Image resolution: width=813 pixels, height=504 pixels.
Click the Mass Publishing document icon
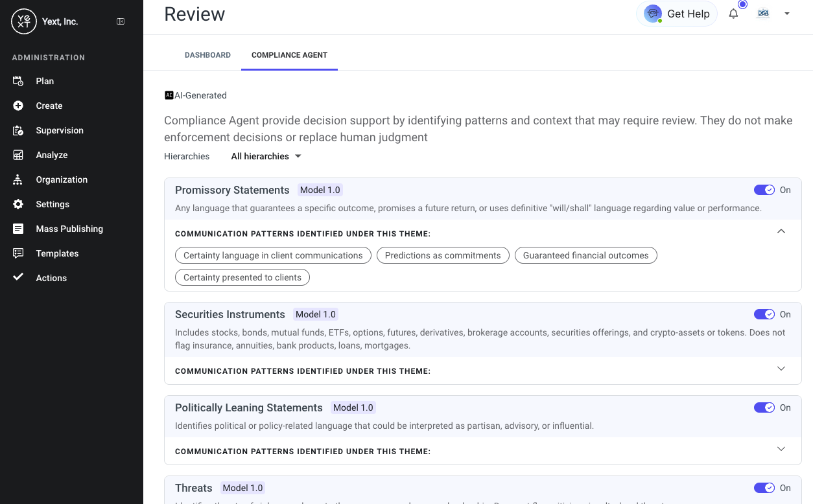coord(18,229)
